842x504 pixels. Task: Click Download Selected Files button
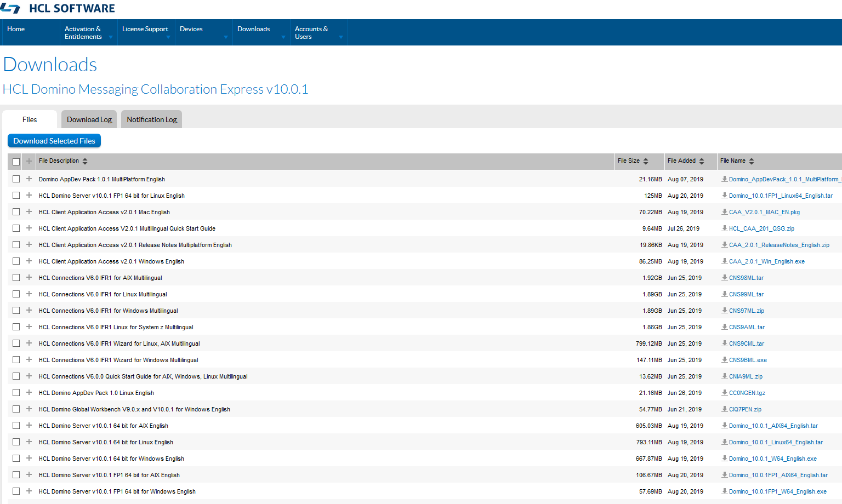(x=54, y=141)
